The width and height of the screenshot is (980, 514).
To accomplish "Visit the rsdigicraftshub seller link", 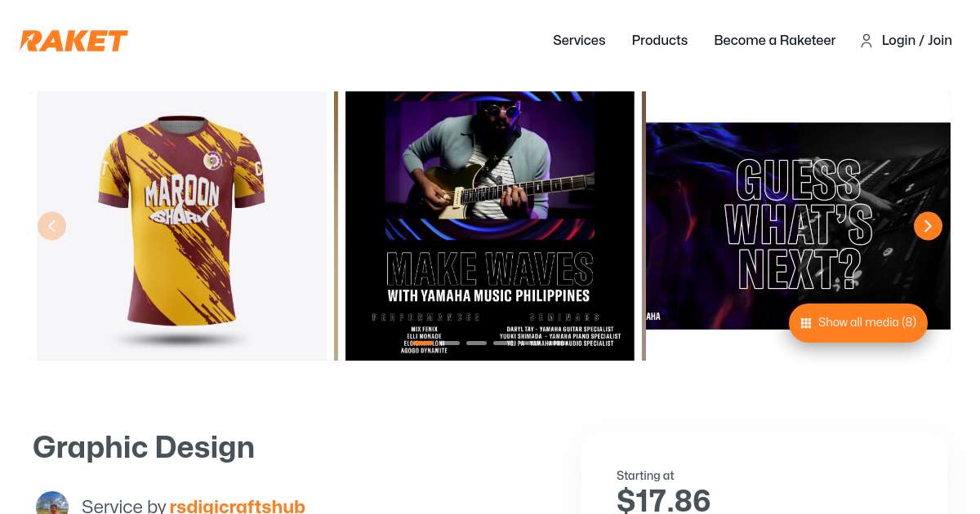I will [x=237, y=506].
